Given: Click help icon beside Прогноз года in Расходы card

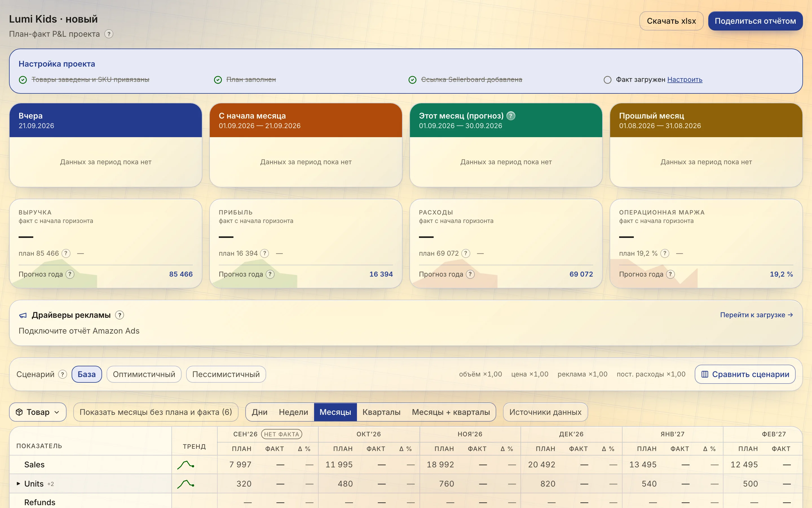Looking at the screenshot, I should click(470, 274).
